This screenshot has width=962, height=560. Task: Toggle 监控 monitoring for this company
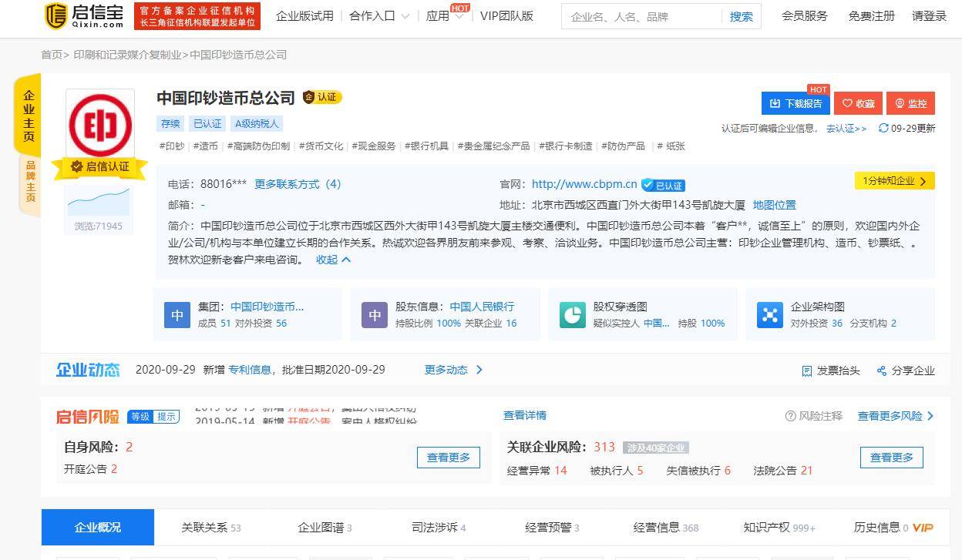[910, 103]
